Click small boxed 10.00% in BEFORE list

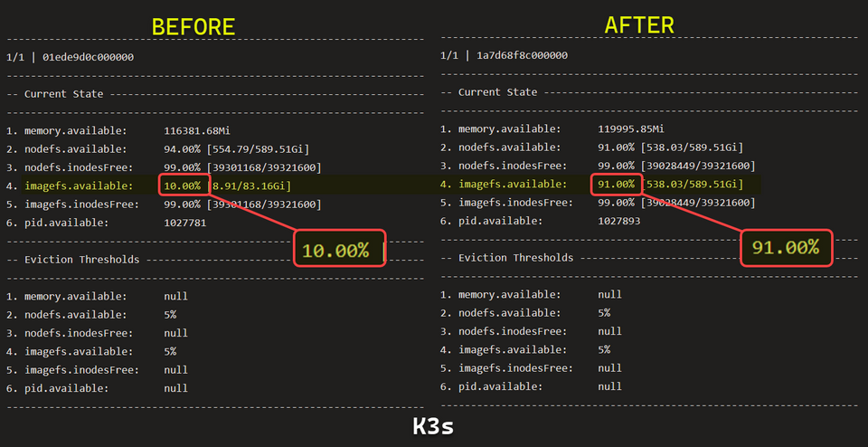184,185
